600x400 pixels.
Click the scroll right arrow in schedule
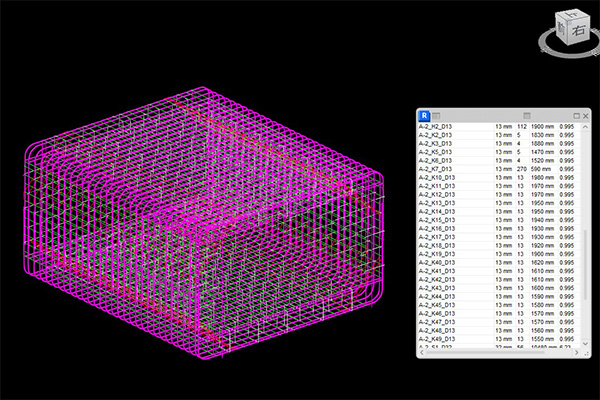point(576,353)
